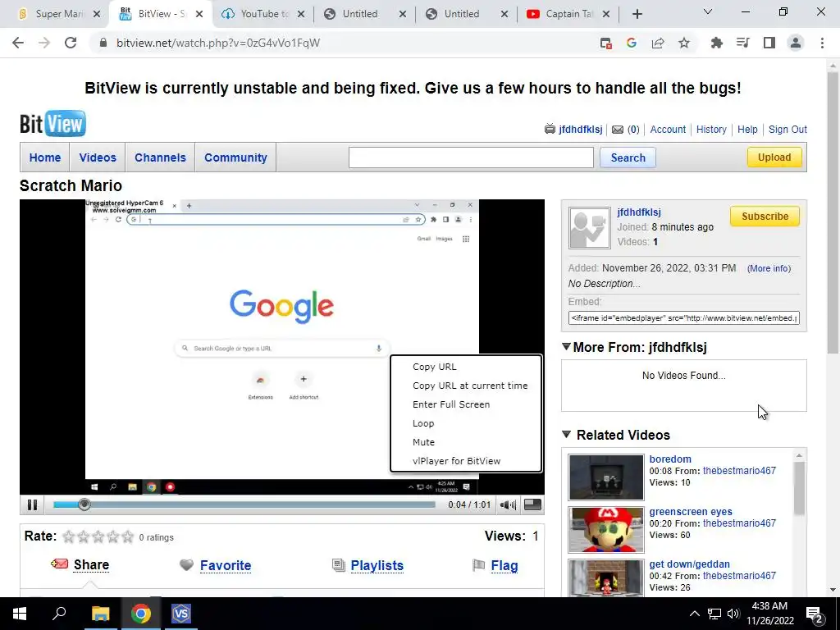Click the Search button
Viewport: 840px width, 630px height.
pos(628,157)
